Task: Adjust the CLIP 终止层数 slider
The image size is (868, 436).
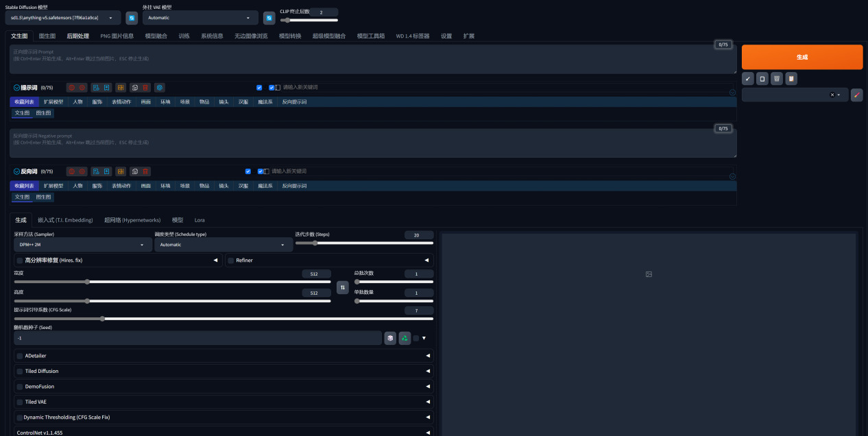Action: (309, 21)
